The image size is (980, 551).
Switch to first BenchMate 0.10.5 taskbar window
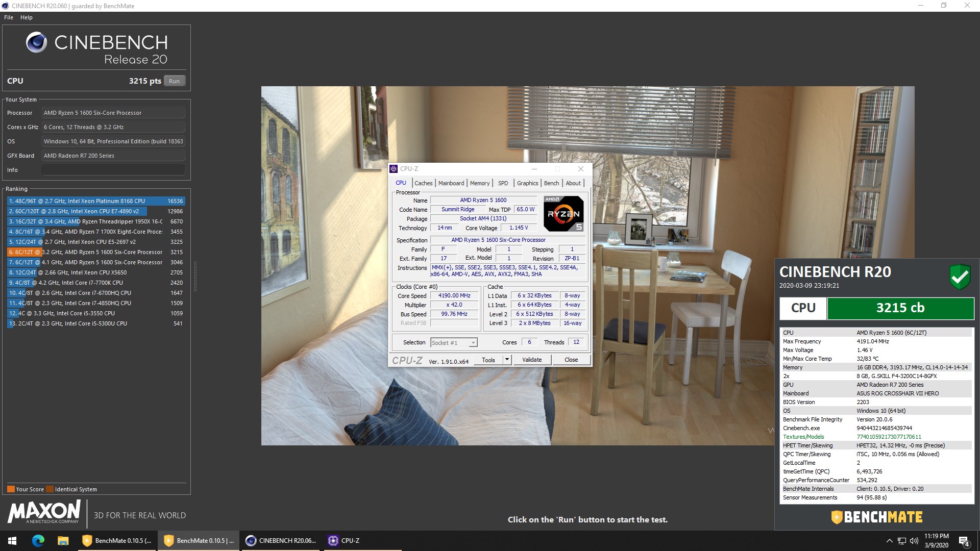coord(117,541)
